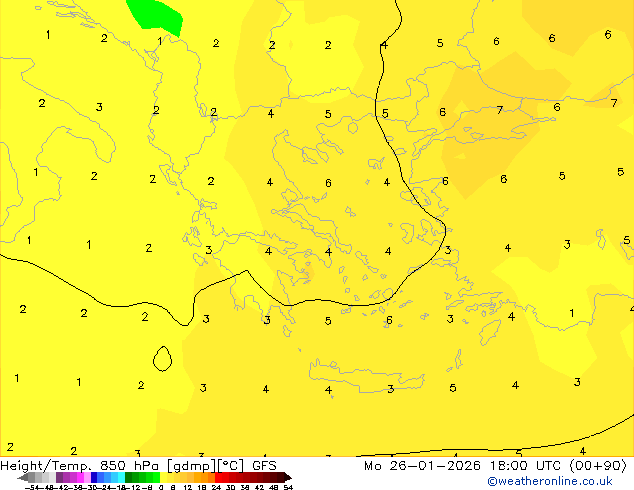Click the bright green cold patch on the map
The image size is (634, 490).
[x=156, y=15]
